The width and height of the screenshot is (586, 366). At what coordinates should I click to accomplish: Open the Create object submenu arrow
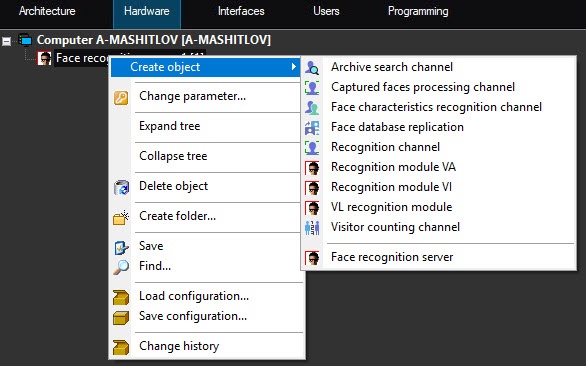click(294, 67)
